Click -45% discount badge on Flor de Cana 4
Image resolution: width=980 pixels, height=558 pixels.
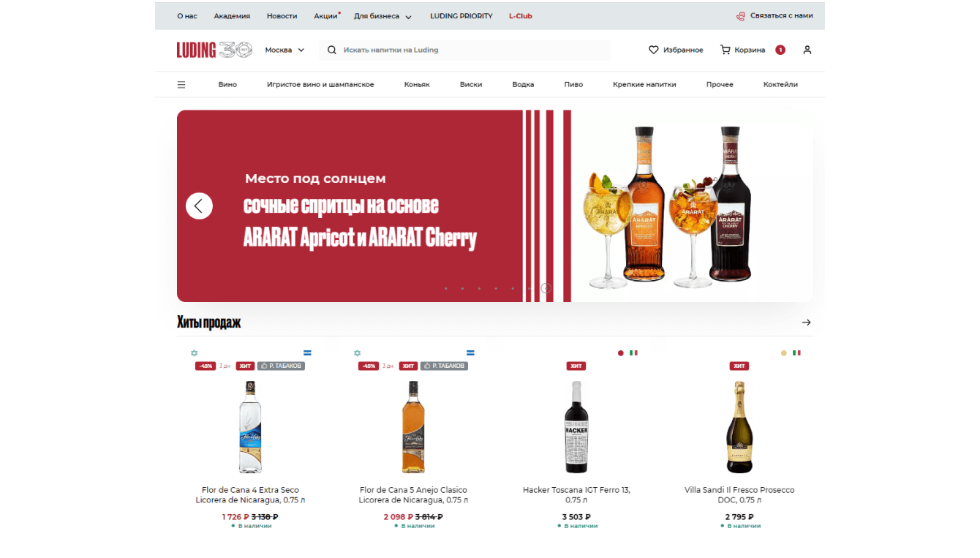pos(206,366)
